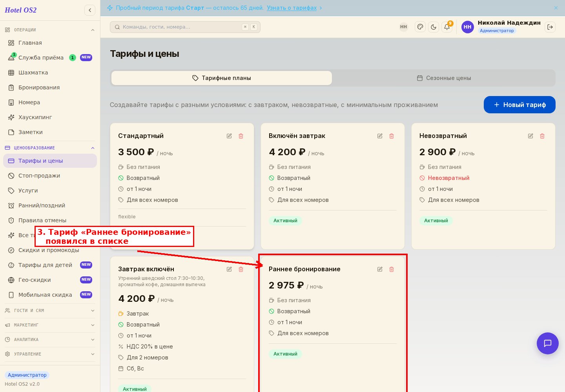
Task: Collapse the Ценообразование sidebar section
Action: [x=50, y=148]
